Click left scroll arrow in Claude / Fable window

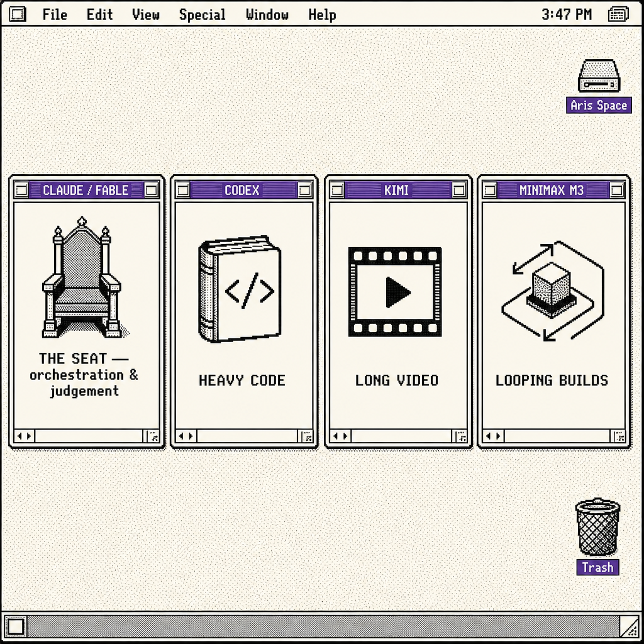pyautogui.click(x=19, y=436)
